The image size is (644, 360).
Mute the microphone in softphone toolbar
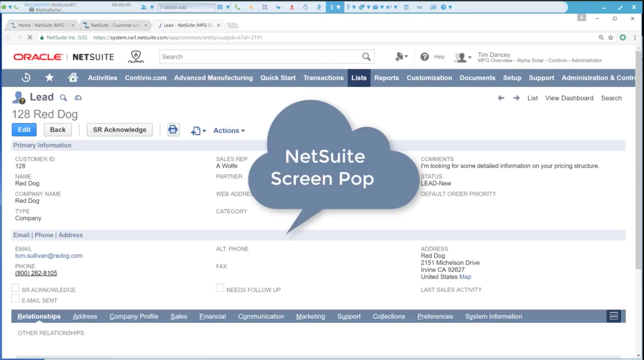coord(319,7)
